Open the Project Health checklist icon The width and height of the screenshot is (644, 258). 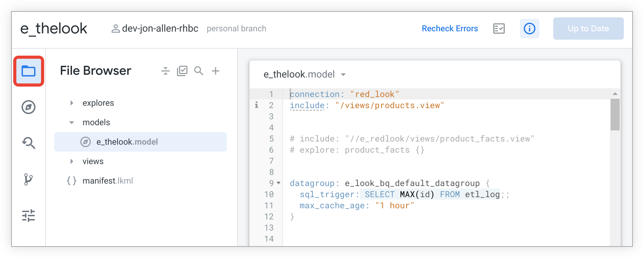tap(499, 29)
